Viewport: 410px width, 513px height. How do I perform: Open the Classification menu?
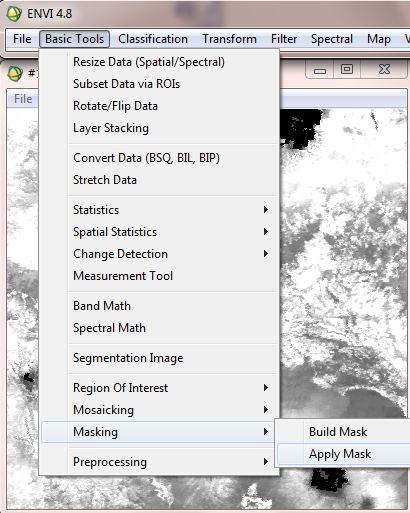(x=153, y=39)
